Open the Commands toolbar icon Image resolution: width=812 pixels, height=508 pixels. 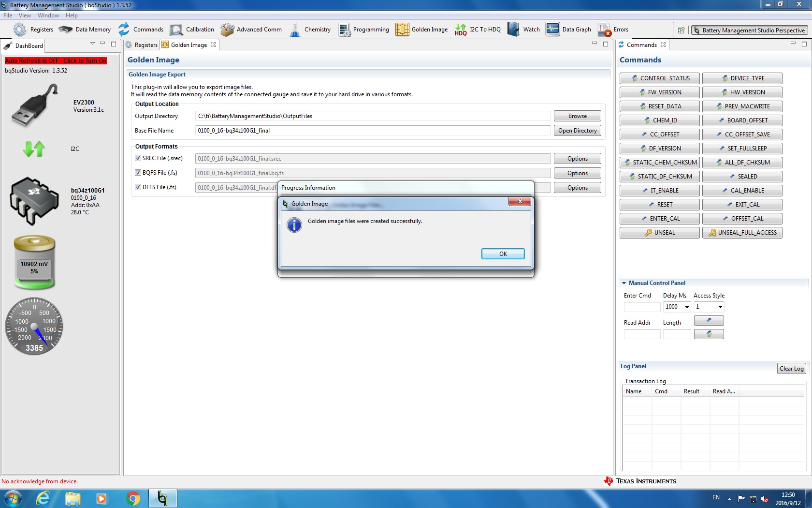pos(124,30)
